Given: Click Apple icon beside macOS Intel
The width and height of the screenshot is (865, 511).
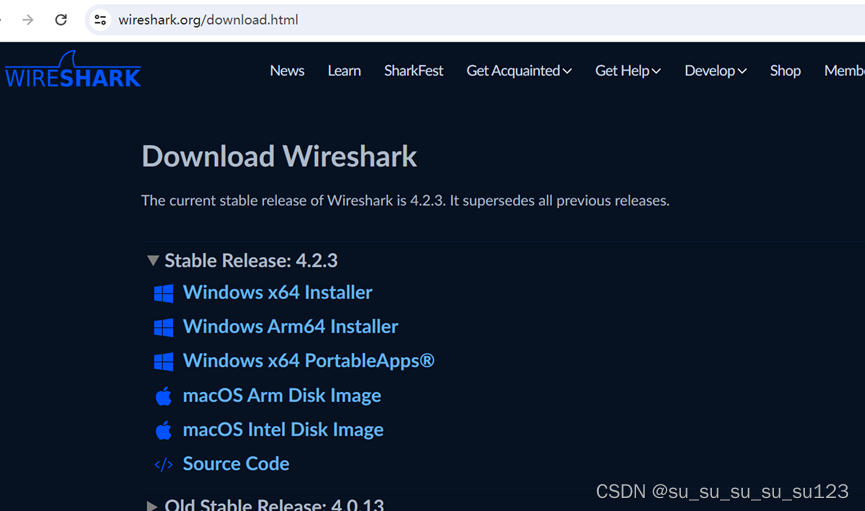Looking at the screenshot, I should pos(163,430).
